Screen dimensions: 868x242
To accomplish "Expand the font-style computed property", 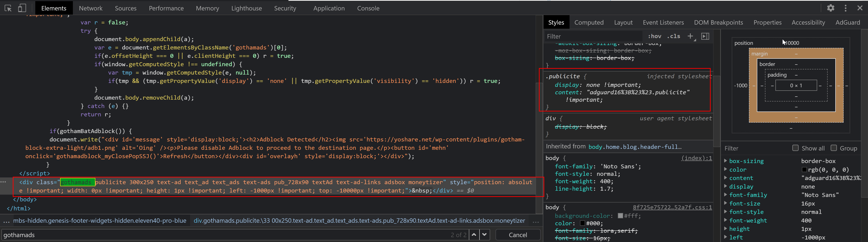I will (725, 212).
